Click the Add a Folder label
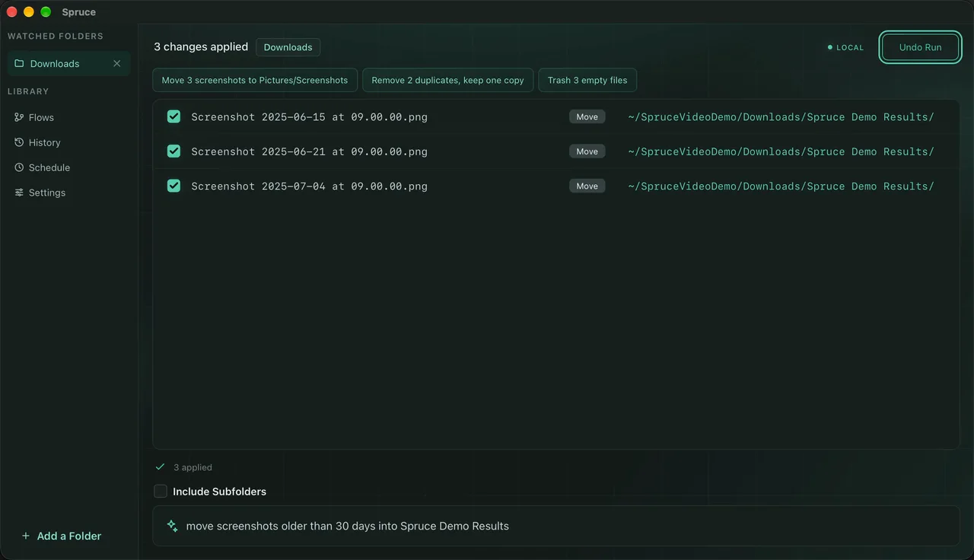 (69, 536)
